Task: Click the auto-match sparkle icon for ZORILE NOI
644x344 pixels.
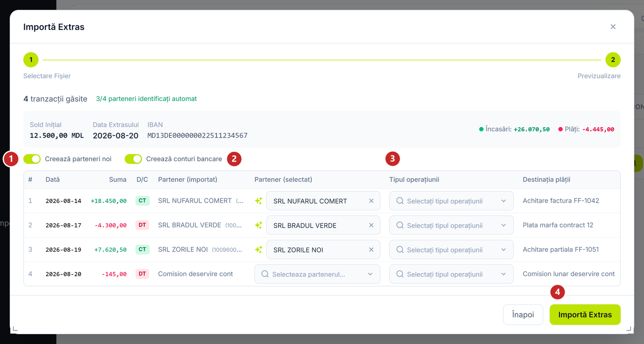Action: tap(258, 250)
